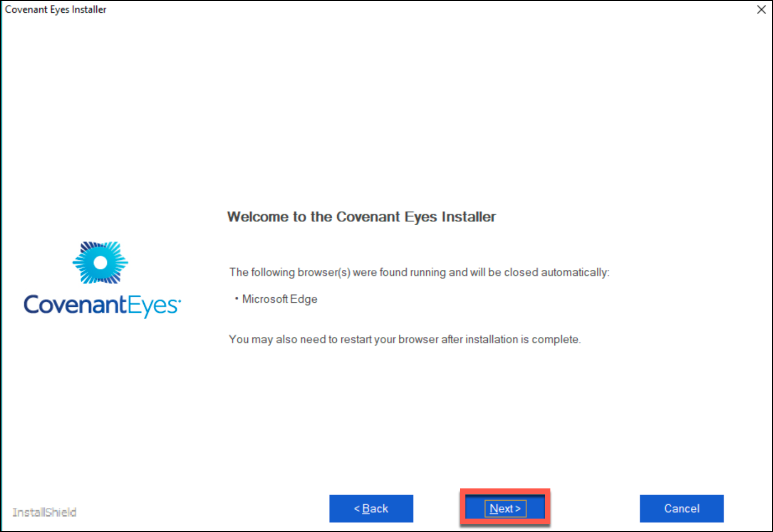Click the restart your browser notice text

[x=405, y=339]
